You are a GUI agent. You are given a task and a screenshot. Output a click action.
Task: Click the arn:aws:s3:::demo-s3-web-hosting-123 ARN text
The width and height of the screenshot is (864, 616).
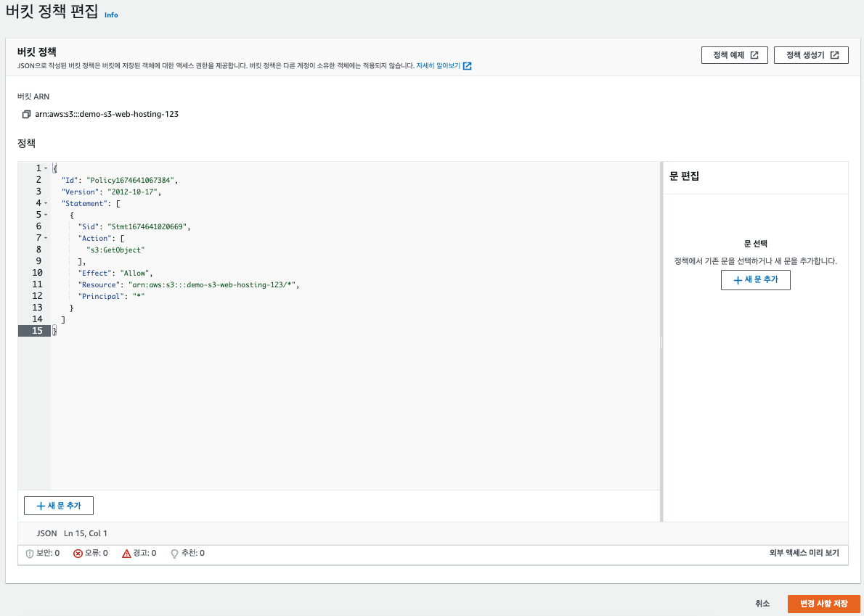pos(106,115)
